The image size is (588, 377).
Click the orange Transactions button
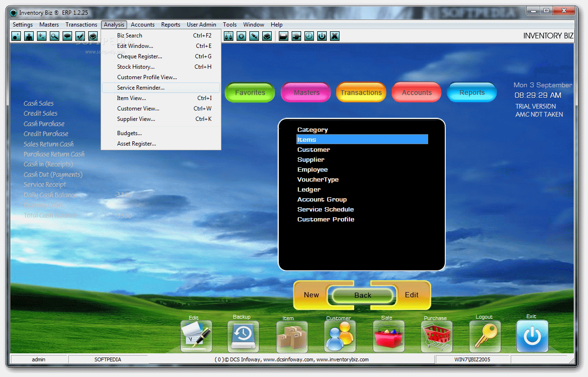pos(361,92)
